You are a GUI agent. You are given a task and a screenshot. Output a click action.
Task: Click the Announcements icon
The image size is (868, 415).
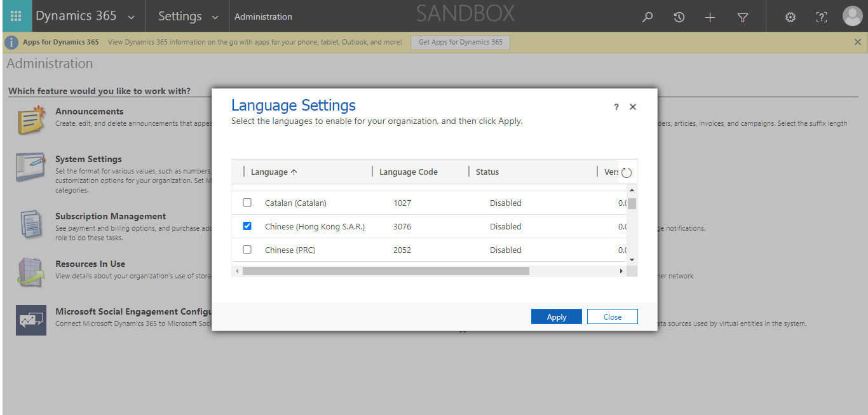(31, 121)
